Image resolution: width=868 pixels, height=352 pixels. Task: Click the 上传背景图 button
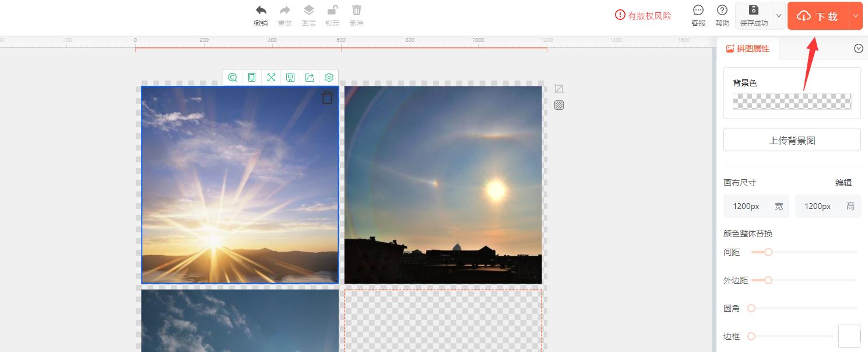click(792, 140)
